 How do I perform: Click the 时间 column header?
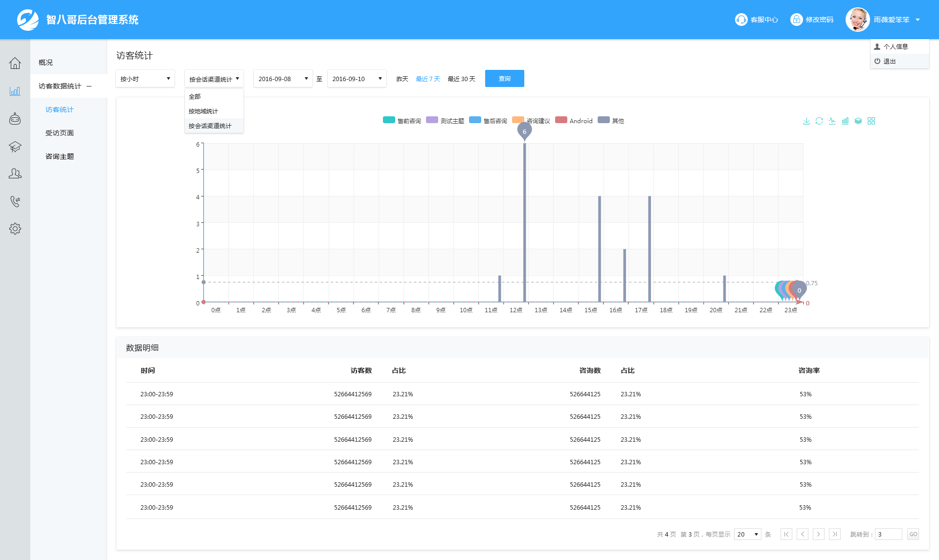[148, 370]
